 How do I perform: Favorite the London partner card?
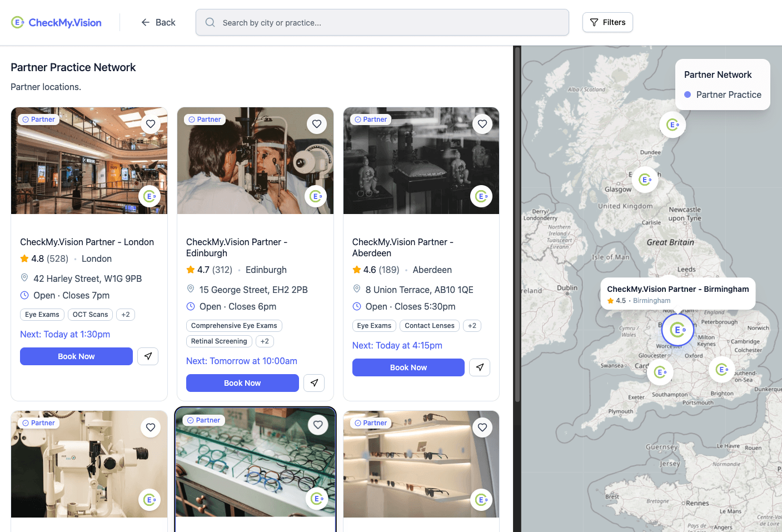[151, 124]
